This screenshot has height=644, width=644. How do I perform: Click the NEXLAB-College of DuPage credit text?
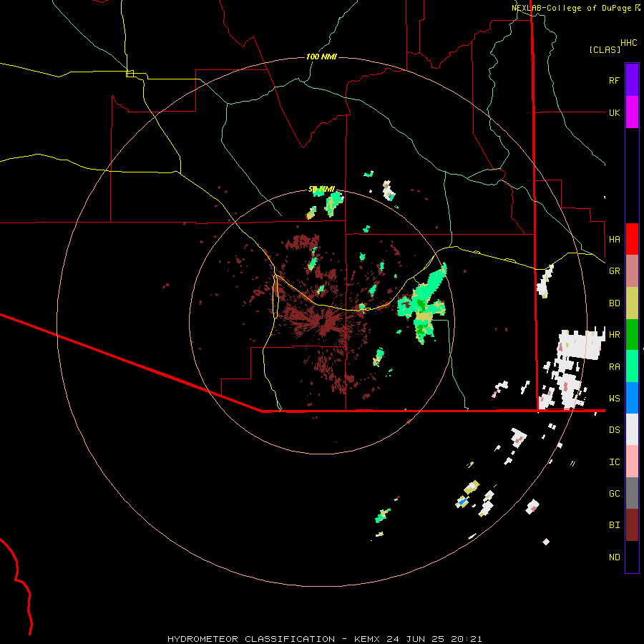572,8
